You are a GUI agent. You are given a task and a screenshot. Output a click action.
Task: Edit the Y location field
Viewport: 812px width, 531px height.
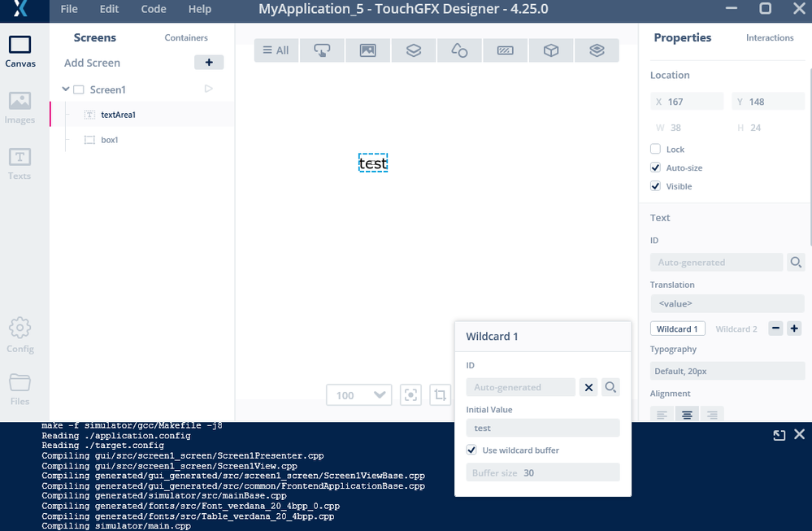(768, 102)
